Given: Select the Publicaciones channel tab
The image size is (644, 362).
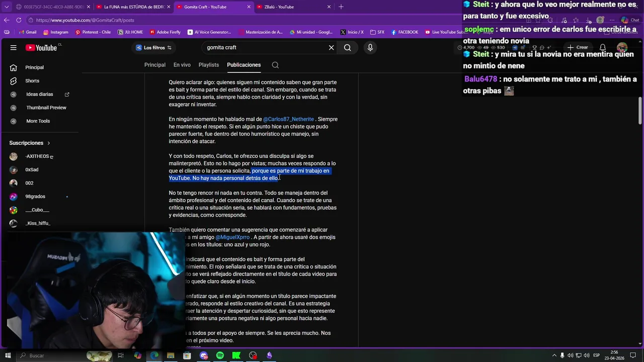Looking at the screenshot, I should (244, 65).
